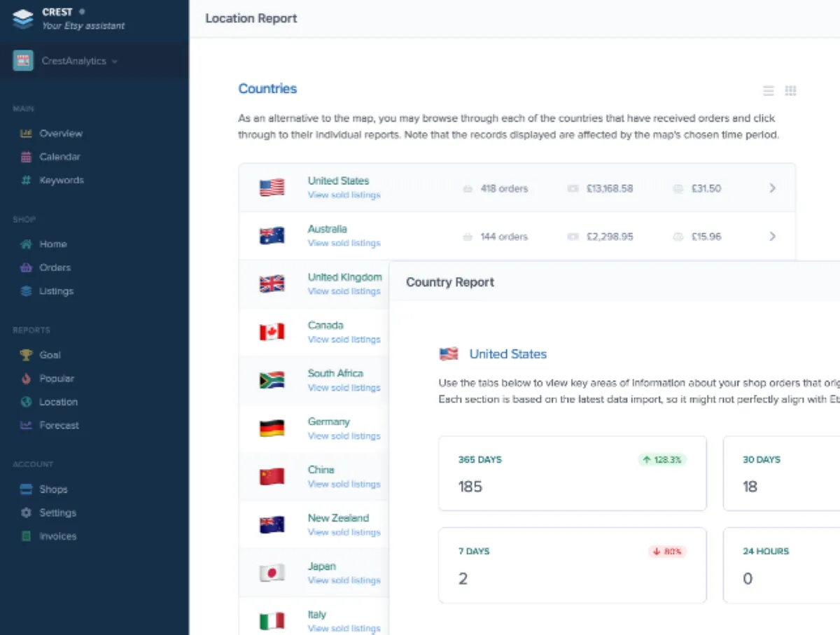Open the Calendar menu item
Screen dimensions: 840x635
[60, 157]
